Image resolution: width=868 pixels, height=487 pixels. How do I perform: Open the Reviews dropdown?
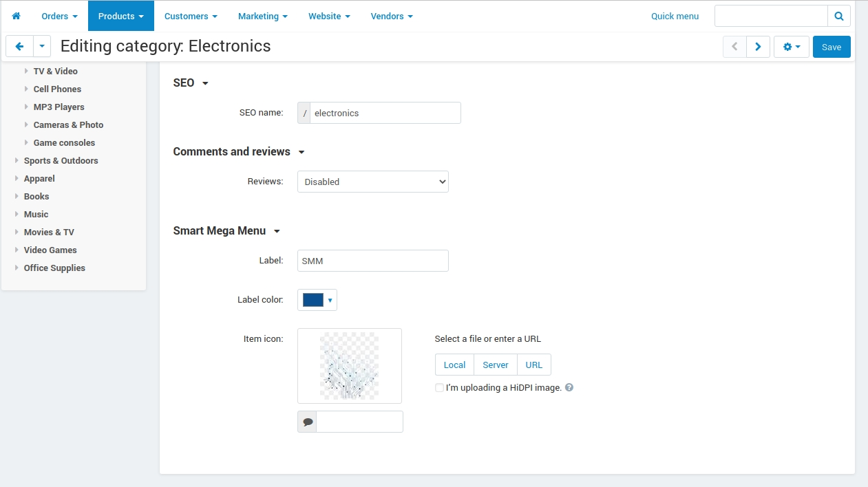373,182
